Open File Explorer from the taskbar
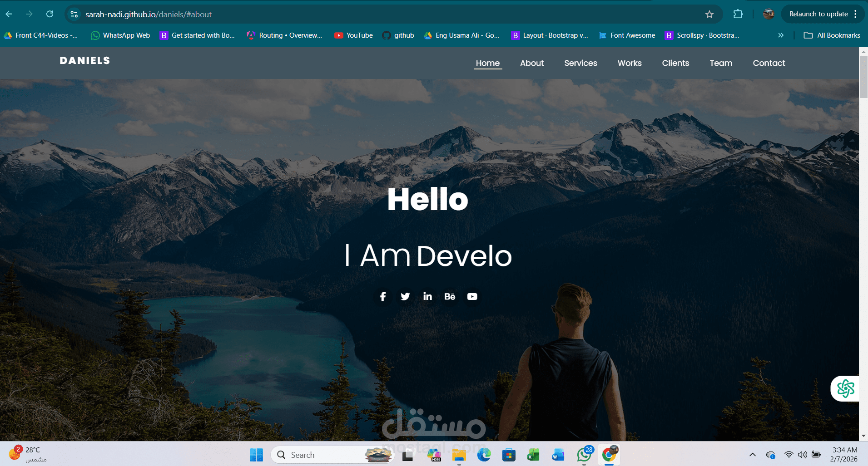The height and width of the screenshot is (466, 868). click(x=459, y=455)
